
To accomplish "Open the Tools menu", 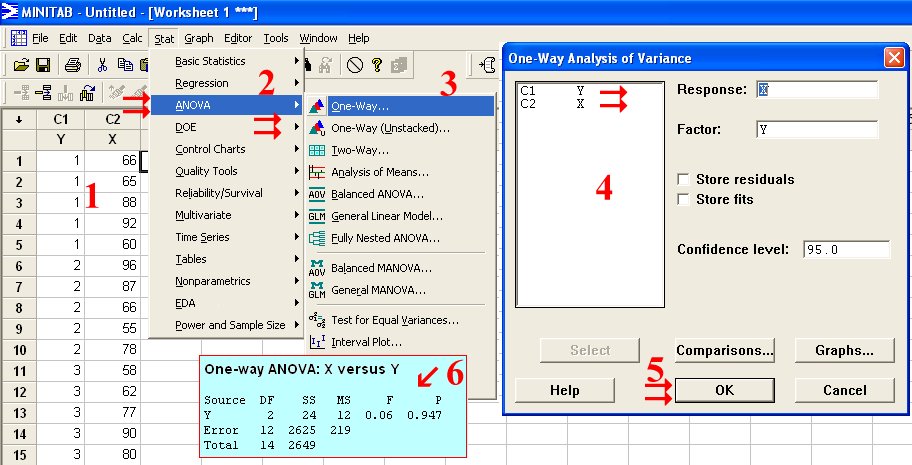I will coord(276,38).
